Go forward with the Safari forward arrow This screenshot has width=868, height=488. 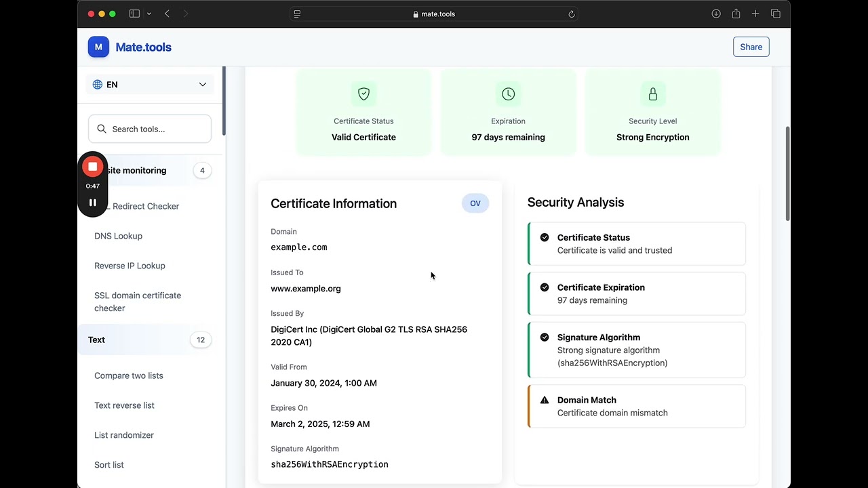186,14
